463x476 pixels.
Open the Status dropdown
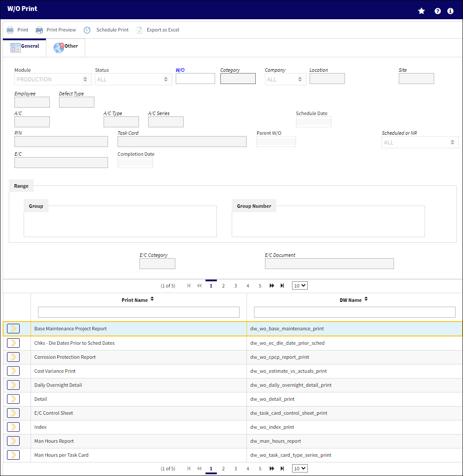coord(133,79)
